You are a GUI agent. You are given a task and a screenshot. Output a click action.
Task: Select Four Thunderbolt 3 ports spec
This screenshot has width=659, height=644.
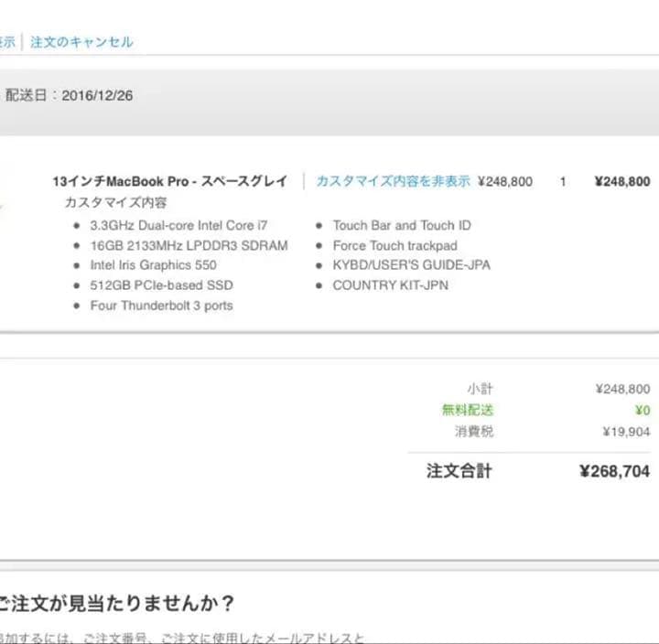click(x=161, y=306)
